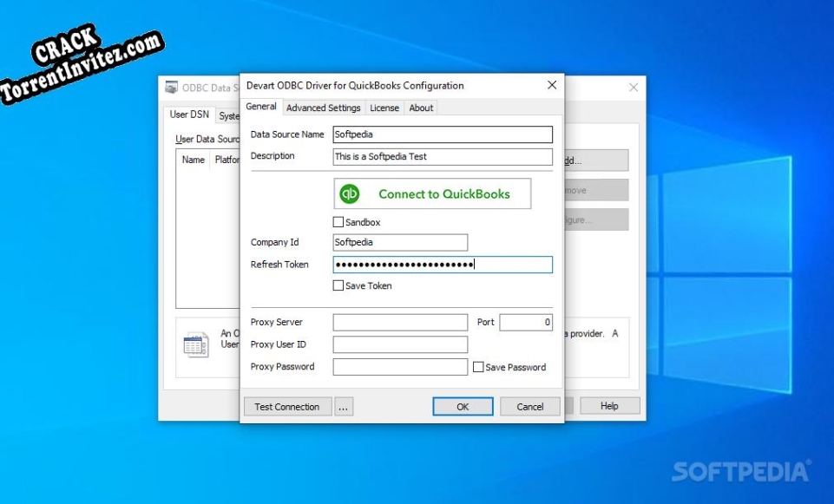The width and height of the screenshot is (834, 504).
Task: Click the ellipsis button beside Test Connection
Action: [343, 406]
